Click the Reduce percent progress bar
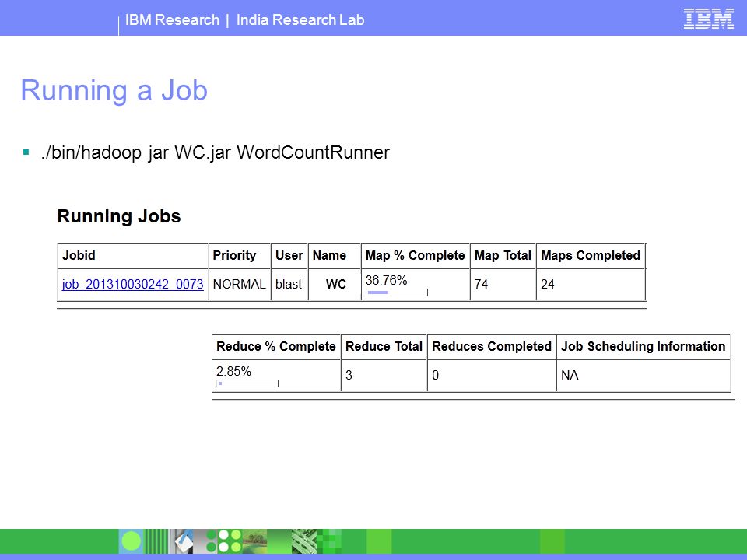747x560 pixels. (x=247, y=383)
